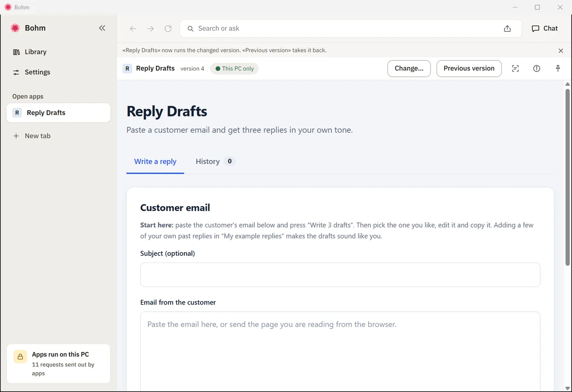572x392 pixels.
Task: Click the scan frame icon beside Previous version
Action: point(515,68)
